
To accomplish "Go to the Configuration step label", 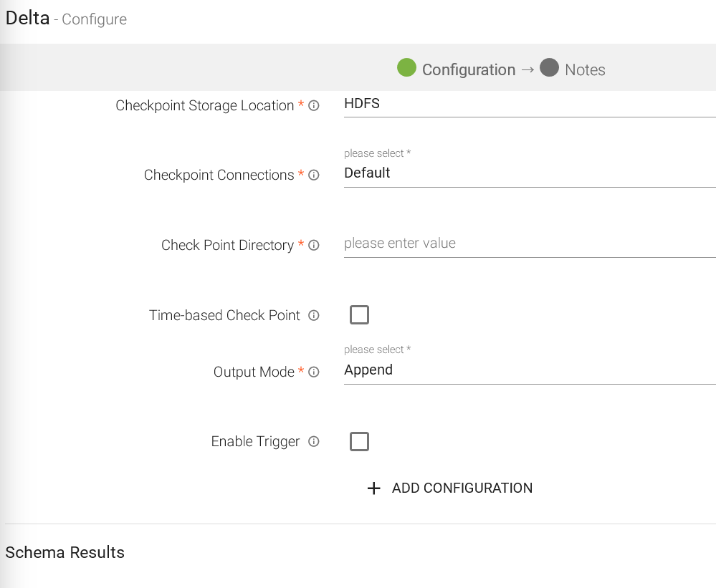I will click(x=468, y=69).
